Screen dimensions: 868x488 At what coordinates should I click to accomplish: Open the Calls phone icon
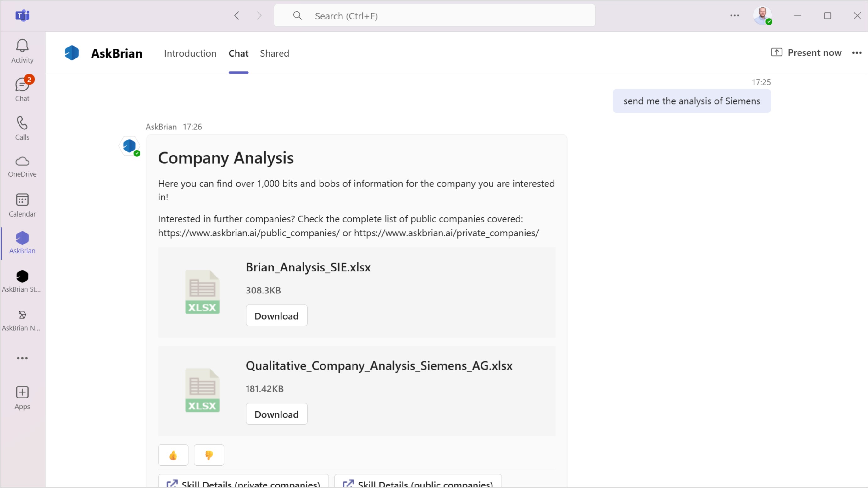(x=22, y=128)
